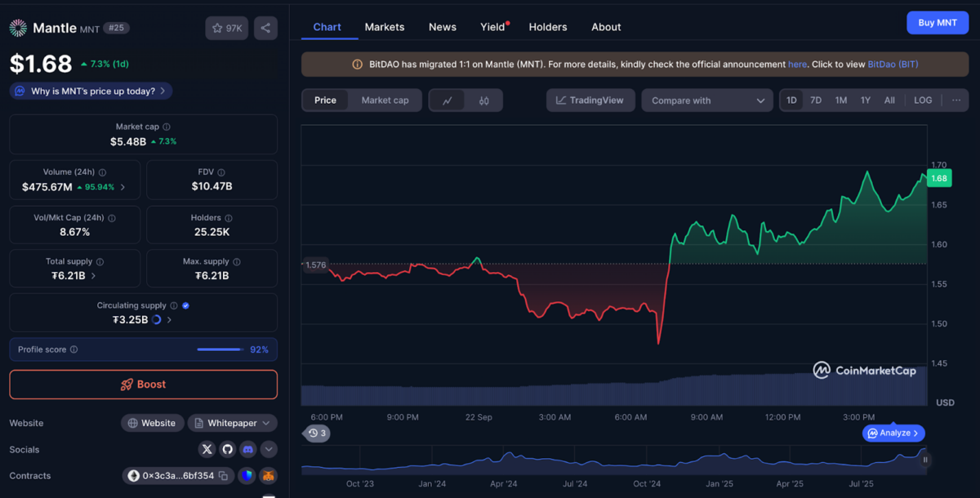Click the 1.576 opening price marker
Screen dimensions: 980x498
point(315,265)
